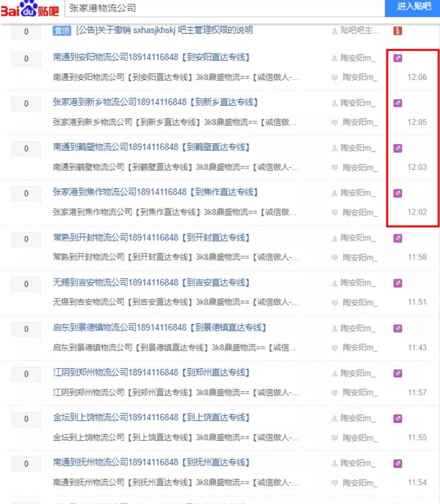Viewport: 440px width, 504px height.
Task: Click the red info icon on the pinned post
Action: (x=398, y=31)
